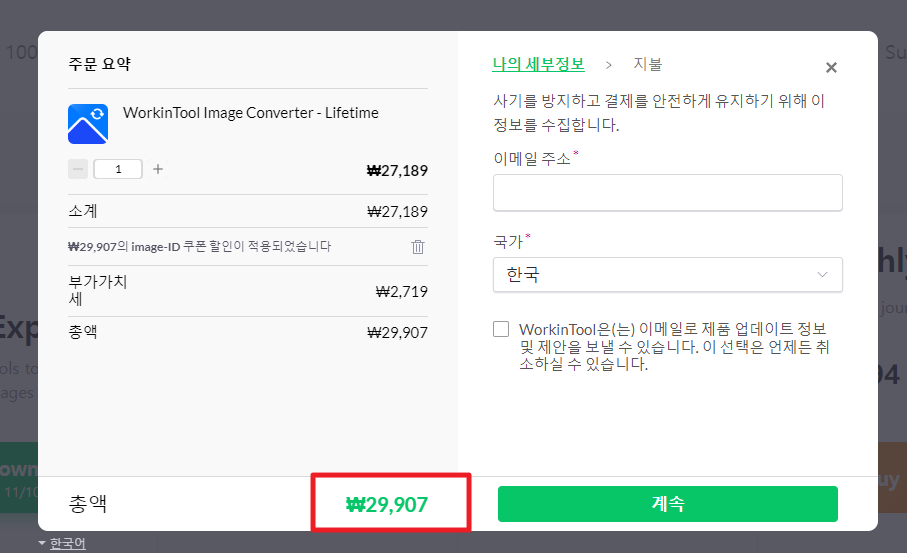
Task: Decrease quantity with the minus button
Action: tap(78, 169)
